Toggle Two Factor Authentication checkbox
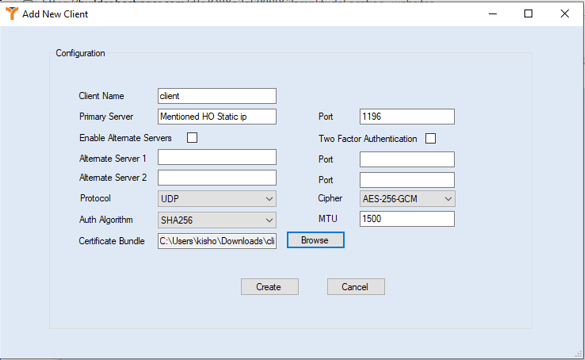The height and width of the screenshot is (360, 585). (x=431, y=138)
